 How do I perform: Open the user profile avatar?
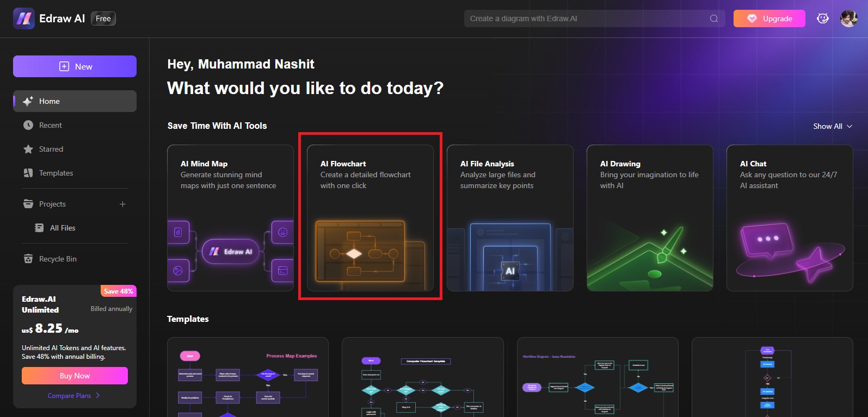point(849,18)
